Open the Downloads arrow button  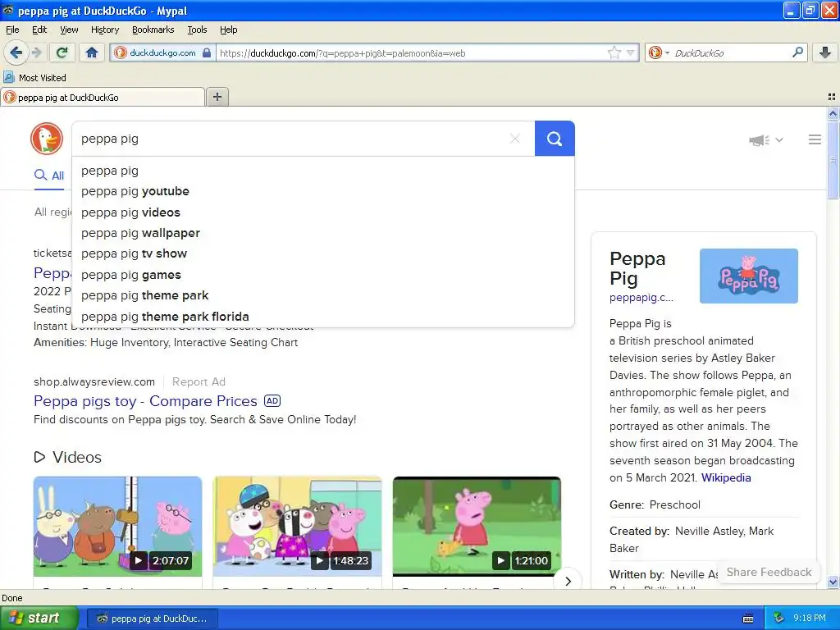[x=825, y=52]
